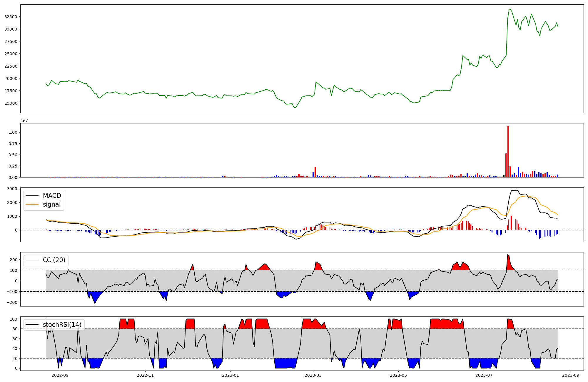This screenshot has height=382, width=588.
Task: Click the 1e7 volume scale label
Action: 24,120
